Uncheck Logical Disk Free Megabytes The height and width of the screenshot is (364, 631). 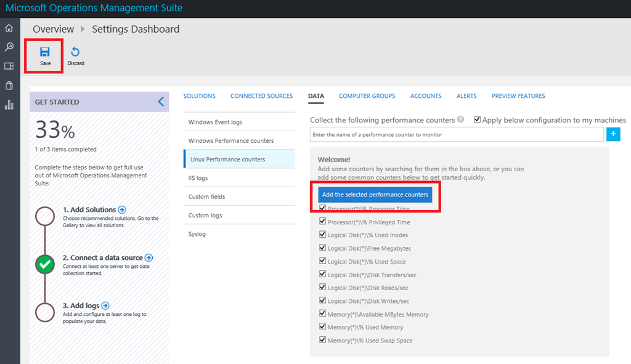[x=322, y=248]
